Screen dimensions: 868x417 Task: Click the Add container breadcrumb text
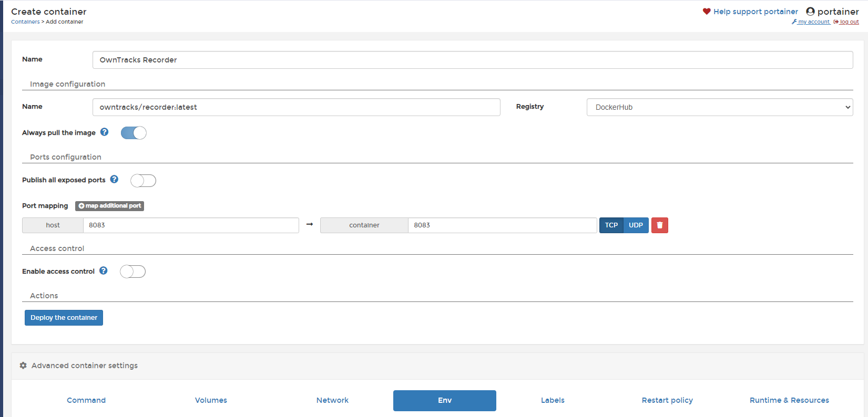click(65, 22)
